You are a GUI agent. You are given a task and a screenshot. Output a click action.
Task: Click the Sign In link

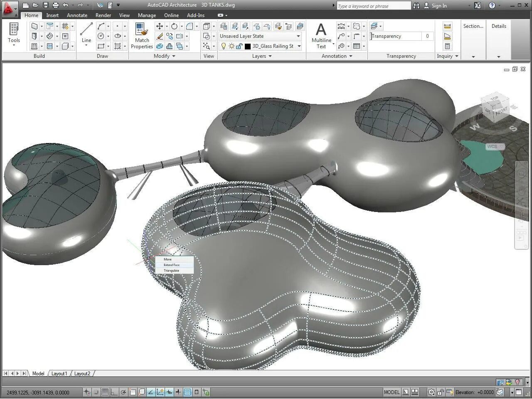click(x=439, y=5)
